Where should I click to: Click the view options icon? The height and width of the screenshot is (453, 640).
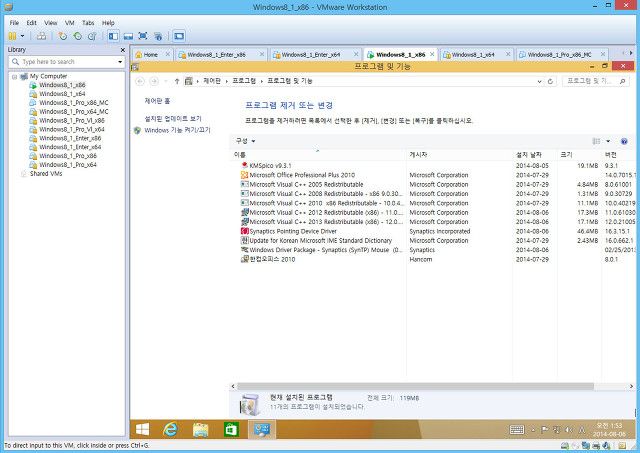[x=596, y=141]
